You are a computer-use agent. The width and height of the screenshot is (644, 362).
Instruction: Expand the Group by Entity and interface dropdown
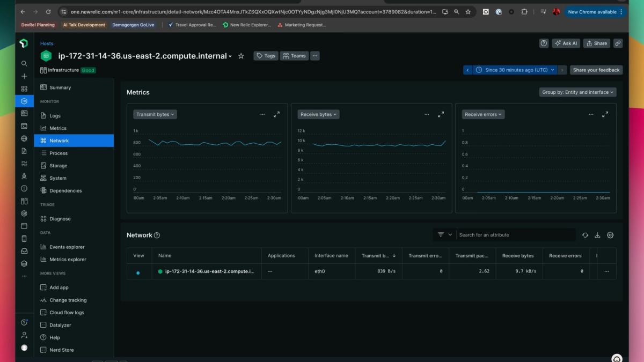pyautogui.click(x=577, y=92)
